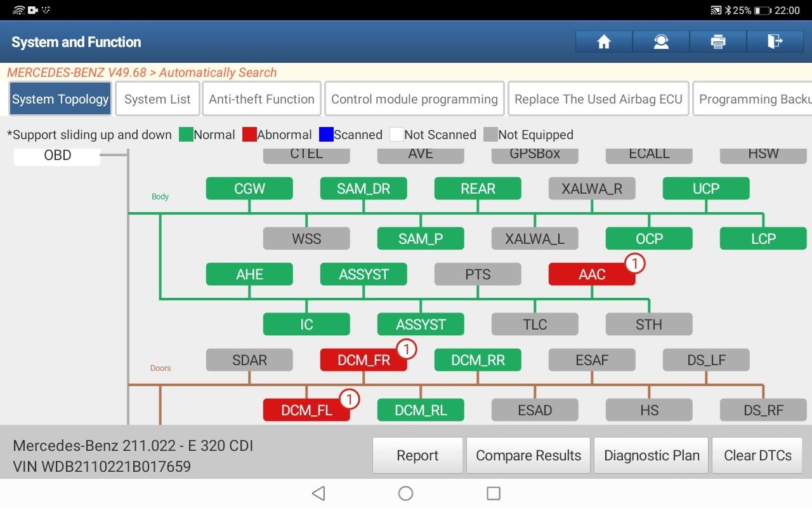Screen dimensions: 812x508
Task: Open the Diagnostic Plan
Action: pos(652,455)
